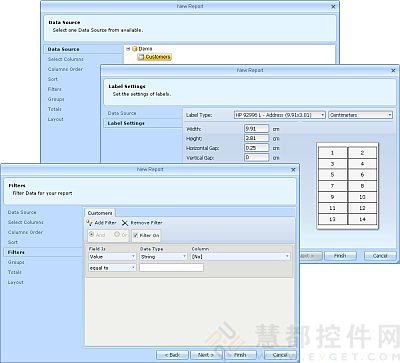Click the Remove Filter X icon
The image size is (400, 363).
click(x=125, y=223)
